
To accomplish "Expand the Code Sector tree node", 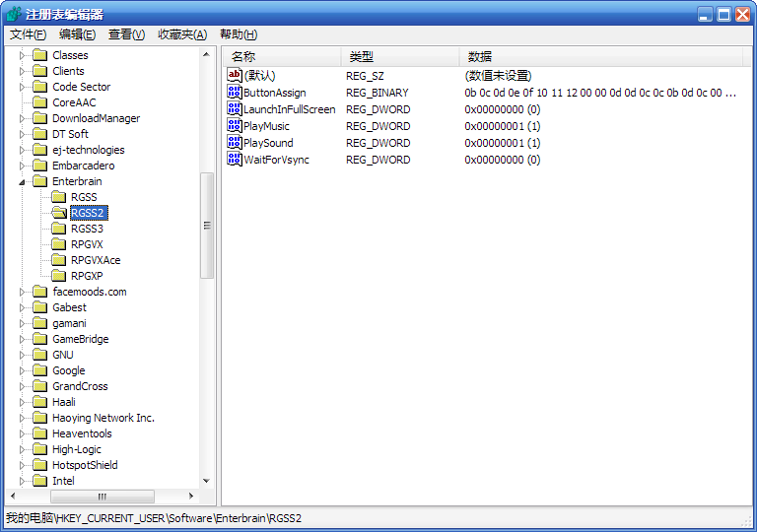I will point(22,88).
